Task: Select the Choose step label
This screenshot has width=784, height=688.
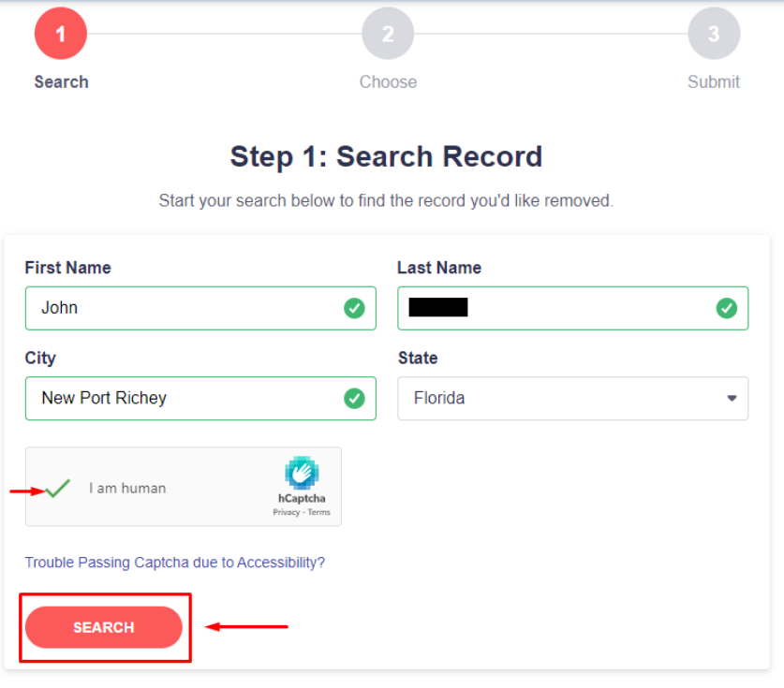Action: (x=388, y=82)
